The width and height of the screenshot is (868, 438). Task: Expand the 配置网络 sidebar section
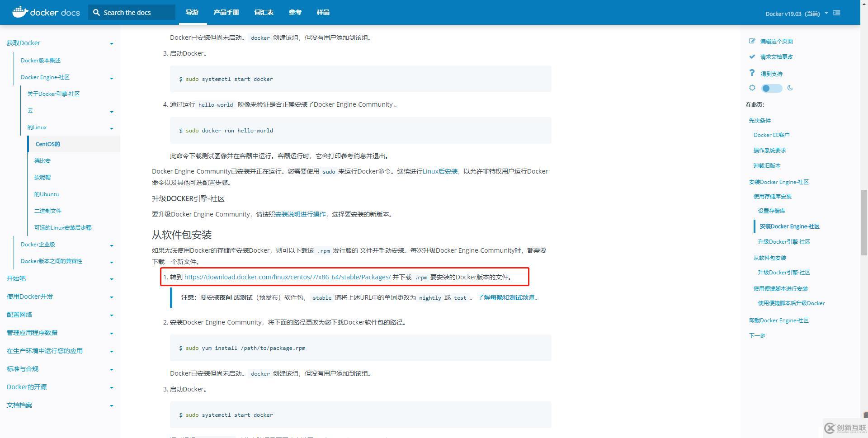pyautogui.click(x=112, y=315)
